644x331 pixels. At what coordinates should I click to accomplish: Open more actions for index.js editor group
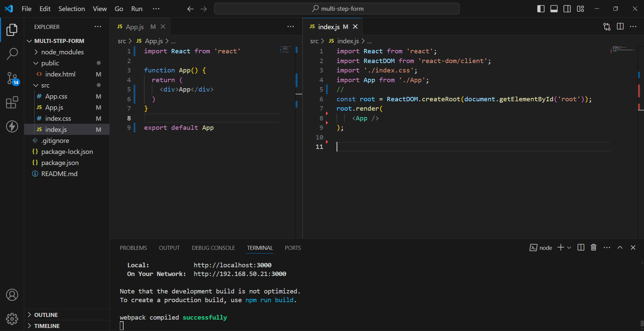tap(633, 26)
